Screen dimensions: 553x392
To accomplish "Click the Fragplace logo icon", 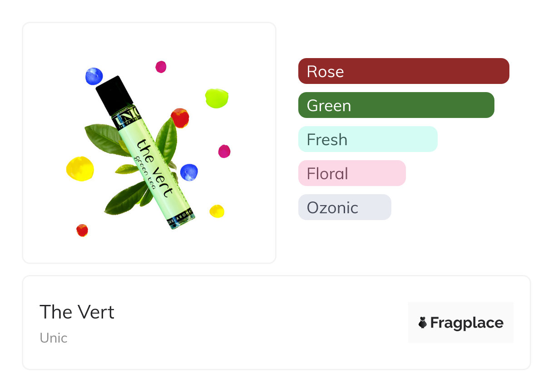I will [423, 323].
